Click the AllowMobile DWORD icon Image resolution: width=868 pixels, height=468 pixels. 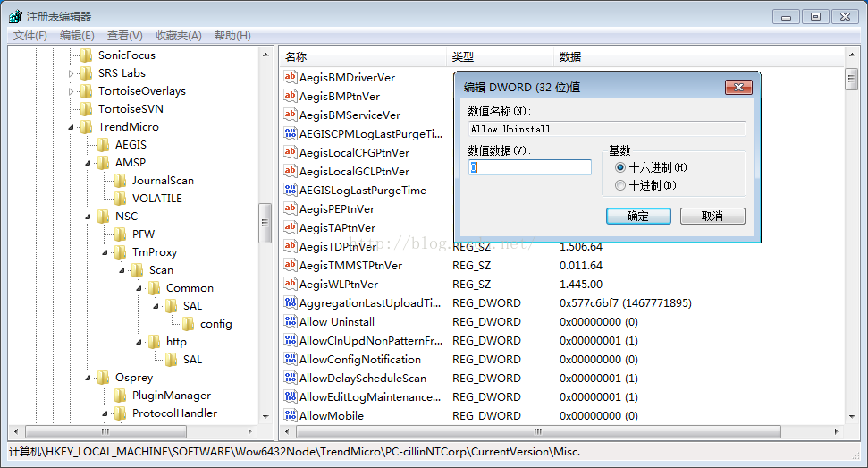[x=290, y=415]
